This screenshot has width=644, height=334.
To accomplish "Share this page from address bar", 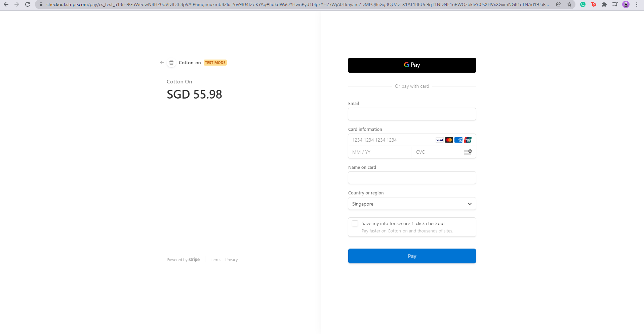I will [x=559, y=4].
